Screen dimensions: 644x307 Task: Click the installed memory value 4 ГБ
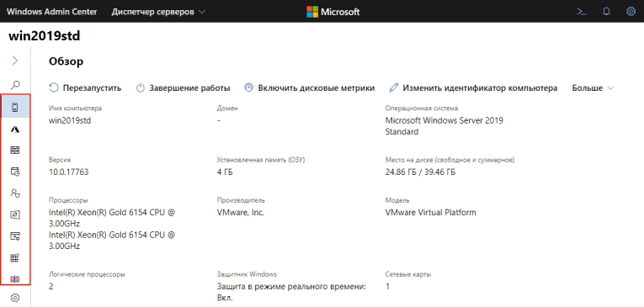[225, 172]
